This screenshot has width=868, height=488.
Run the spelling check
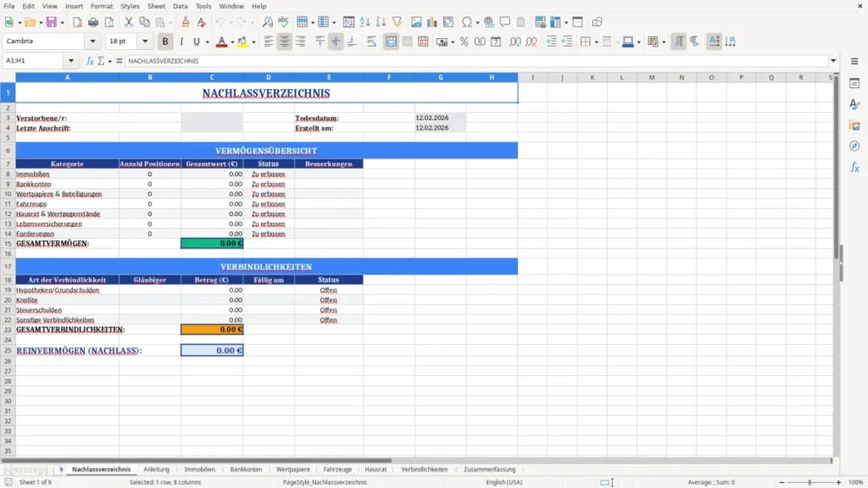(283, 22)
